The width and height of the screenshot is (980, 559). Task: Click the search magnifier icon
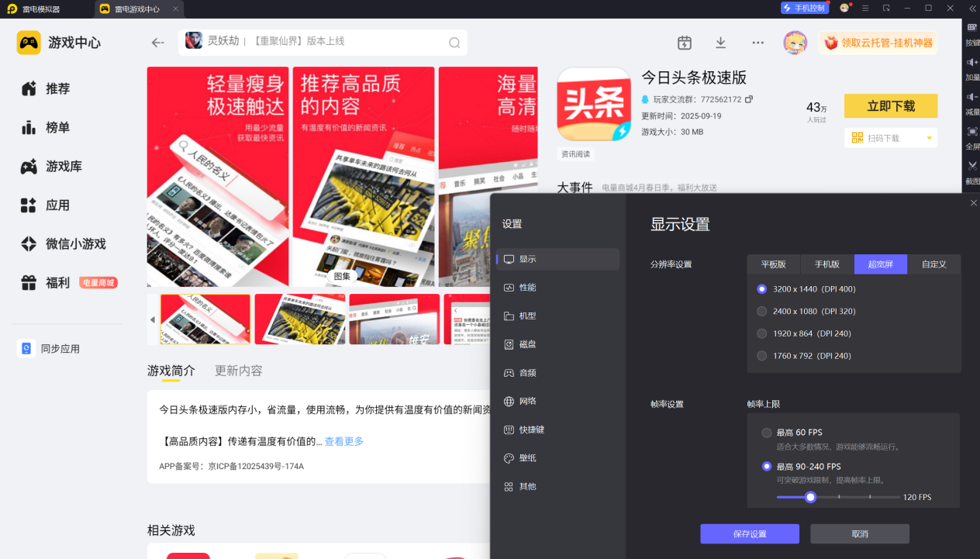[x=454, y=43]
